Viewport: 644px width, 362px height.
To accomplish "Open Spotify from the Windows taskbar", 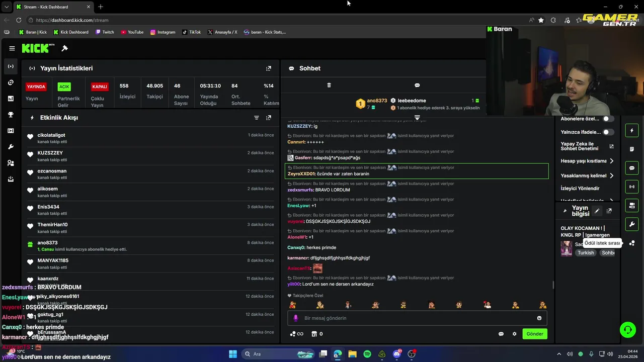I will point(367,354).
